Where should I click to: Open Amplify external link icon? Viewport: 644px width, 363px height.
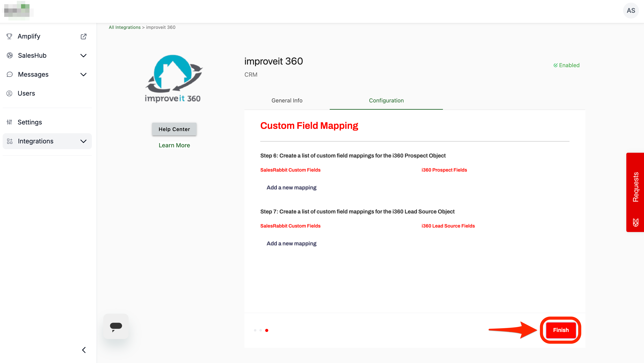click(83, 37)
